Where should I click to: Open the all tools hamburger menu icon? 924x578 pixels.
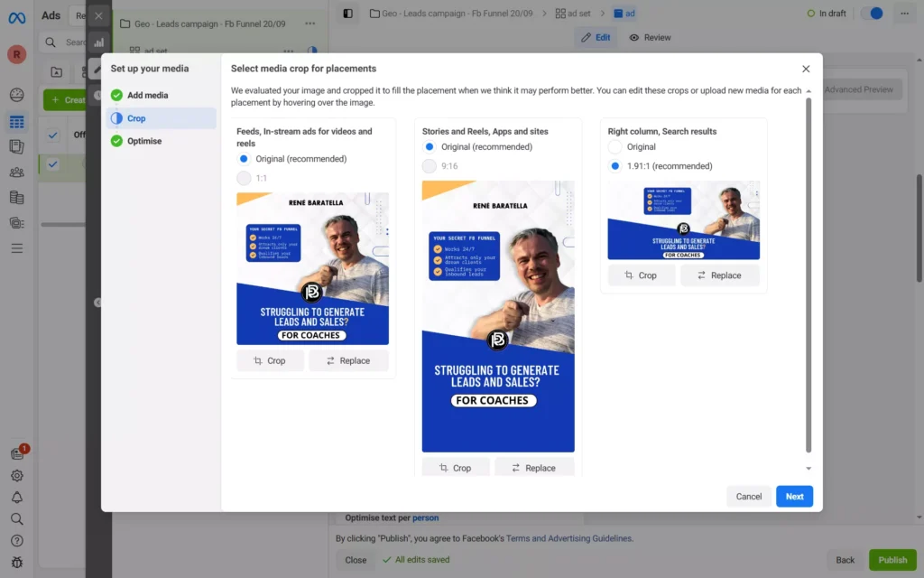(x=16, y=248)
